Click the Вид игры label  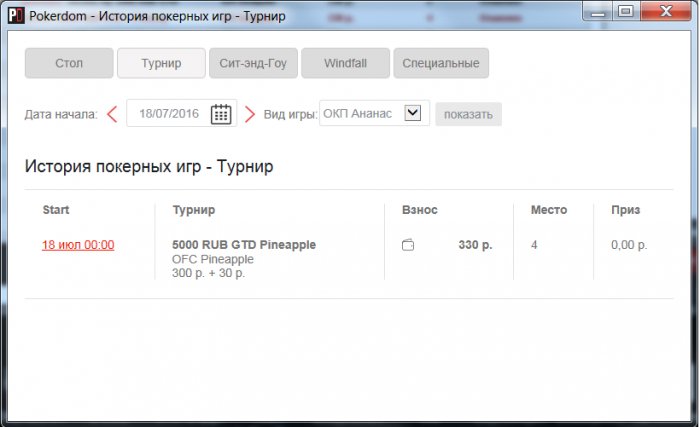coord(290,114)
